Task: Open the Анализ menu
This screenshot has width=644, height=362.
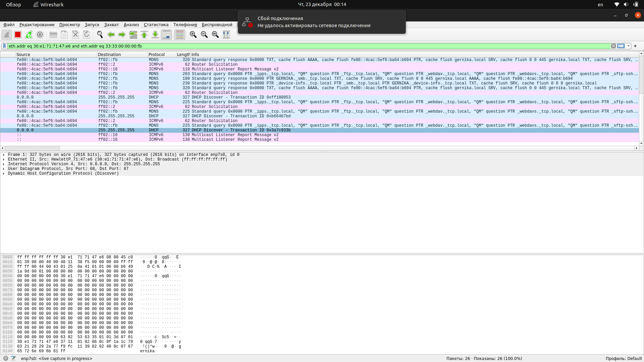Action: tap(131, 24)
